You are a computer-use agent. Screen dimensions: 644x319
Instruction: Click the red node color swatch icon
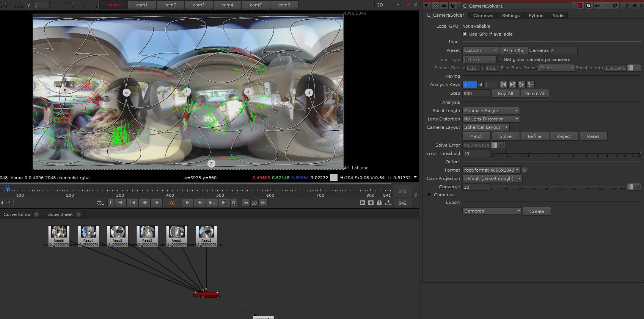(x=580, y=6)
